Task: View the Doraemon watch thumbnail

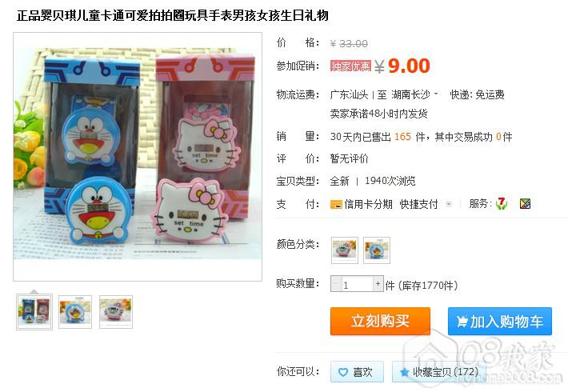Action: click(75, 312)
